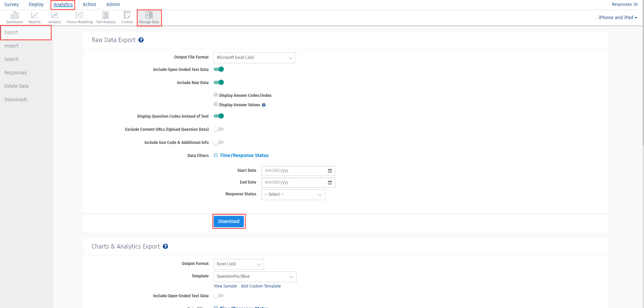
Task: Switch to the Deploy tab
Action: coord(36,4)
